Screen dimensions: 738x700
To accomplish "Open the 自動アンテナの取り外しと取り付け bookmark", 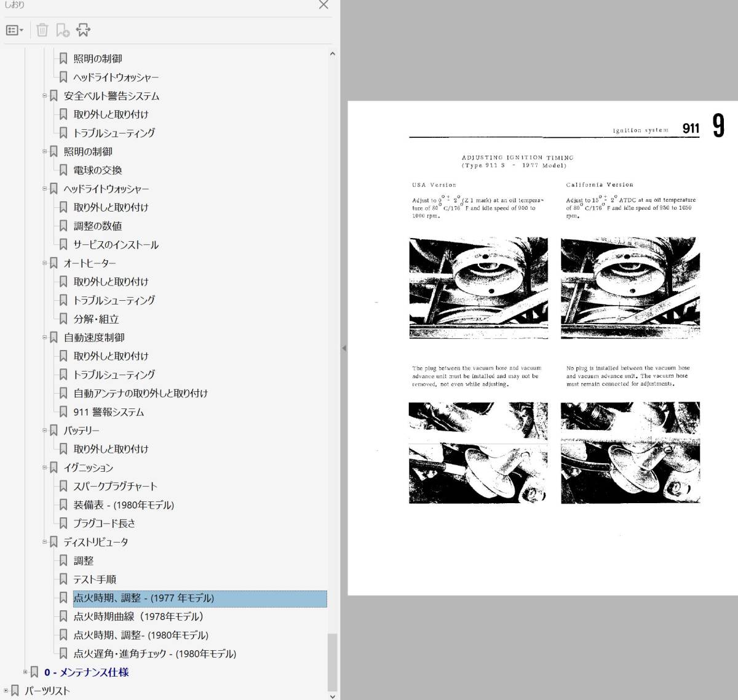I will [x=141, y=393].
